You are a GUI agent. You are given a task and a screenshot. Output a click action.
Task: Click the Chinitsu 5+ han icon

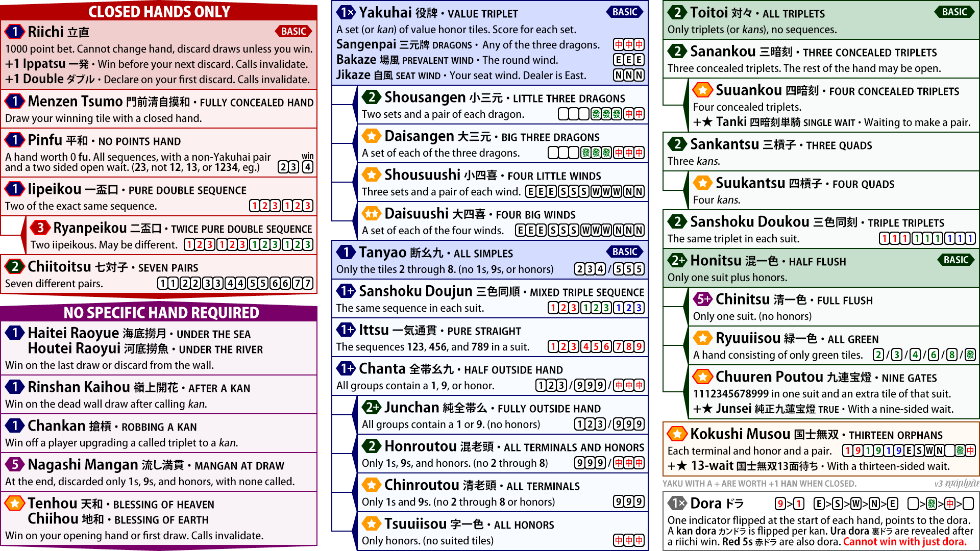pyautogui.click(x=703, y=299)
